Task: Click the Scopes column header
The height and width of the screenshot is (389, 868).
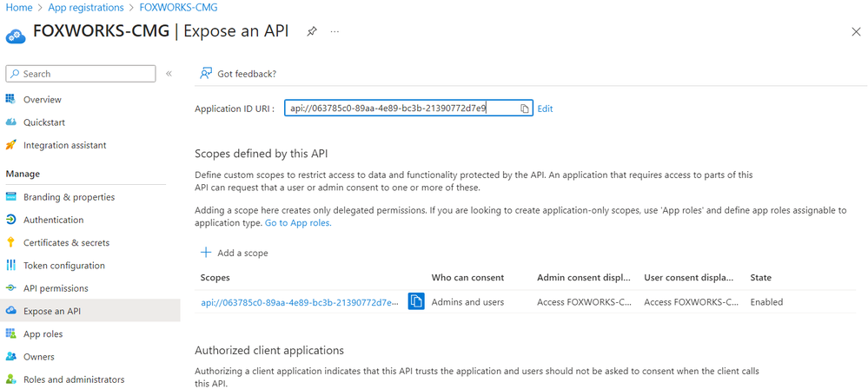Action: pyautogui.click(x=215, y=277)
